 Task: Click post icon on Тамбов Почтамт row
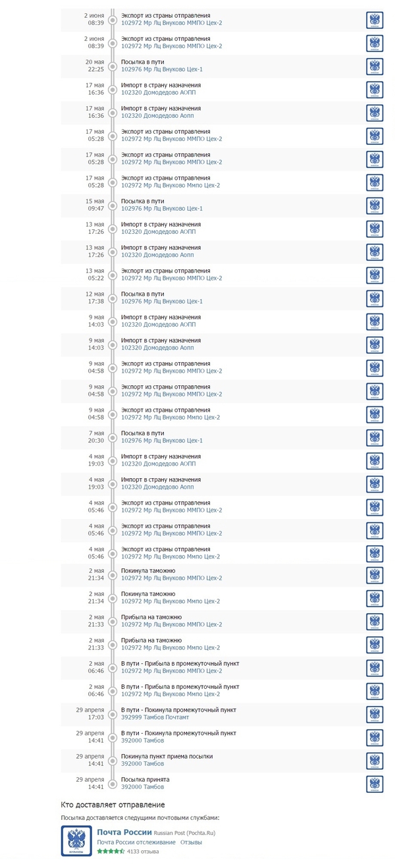(x=375, y=714)
